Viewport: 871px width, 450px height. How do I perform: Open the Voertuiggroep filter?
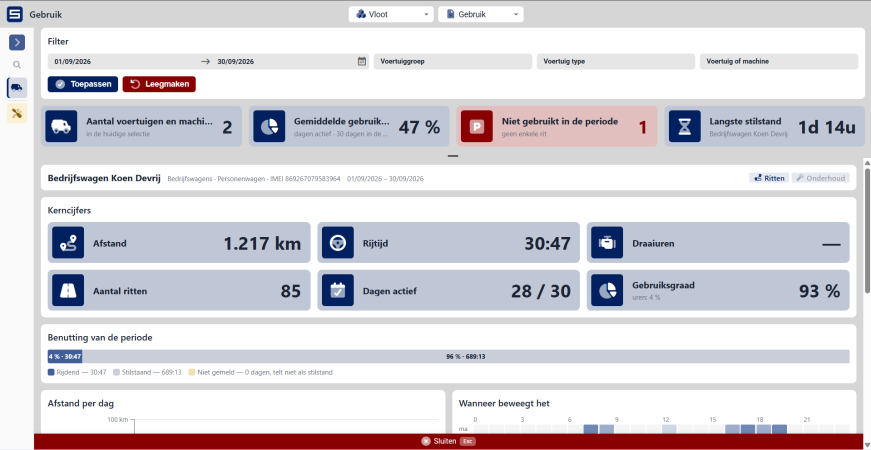tap(453, 62)
